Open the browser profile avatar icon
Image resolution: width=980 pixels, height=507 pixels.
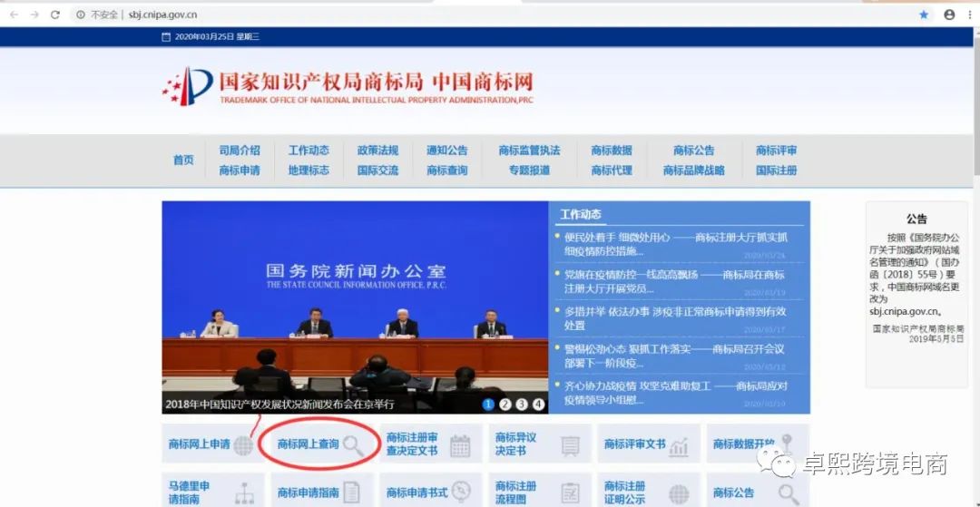tap(949, 15)
